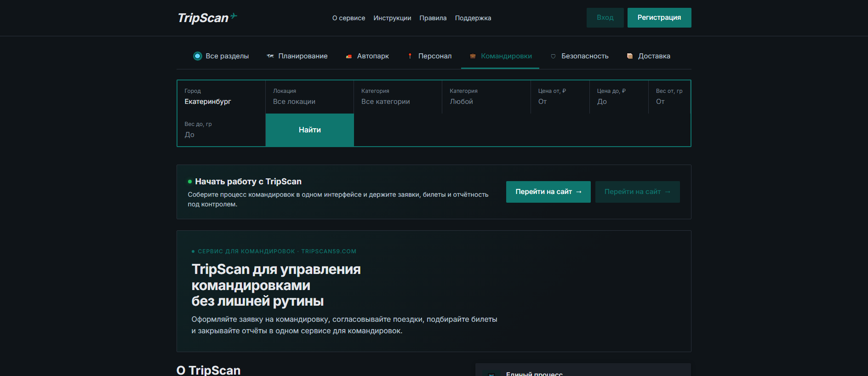This screenshot has width=868, height=376.
Task: Switch to the Планирование tab
Action: coord(297,56)
